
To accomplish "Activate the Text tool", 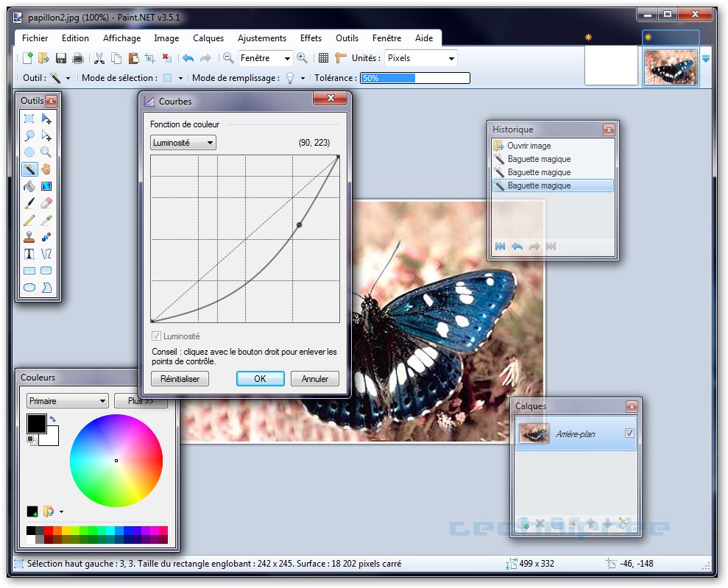I will pyautogui.click(x=29, y=254).
